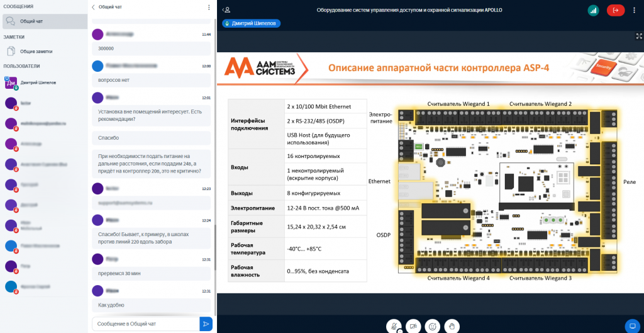Screen dimensions: 644x333
Task: Open the main options three-dot menu
Action: click(x=635, y=10)
